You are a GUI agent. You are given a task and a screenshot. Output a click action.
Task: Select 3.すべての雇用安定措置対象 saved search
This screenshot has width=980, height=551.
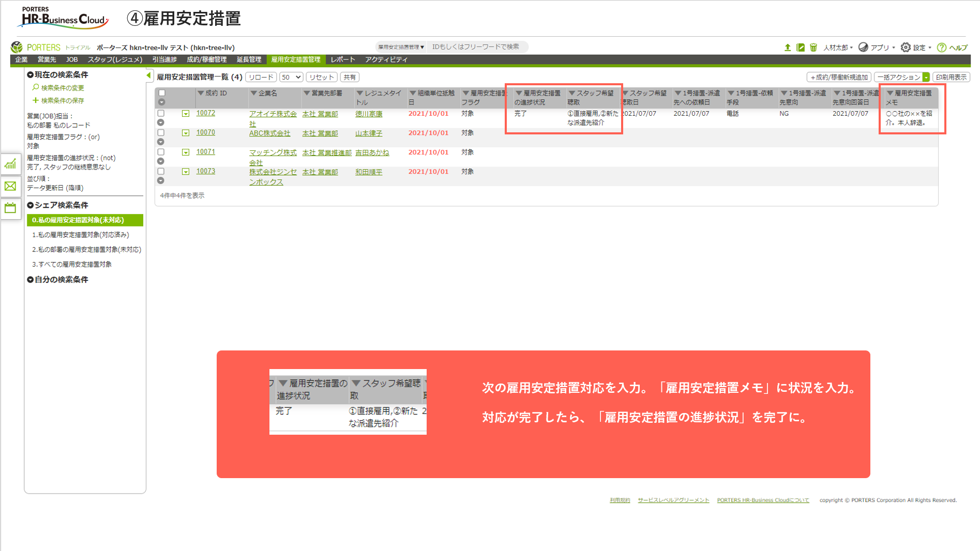[x=72, y=264]
